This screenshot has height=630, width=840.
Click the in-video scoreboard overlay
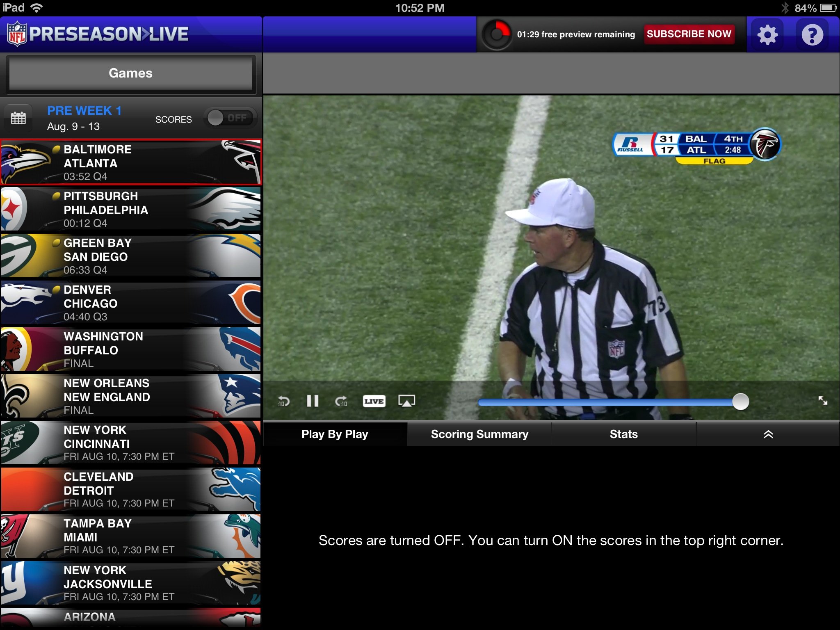click(x=696, y=146)
